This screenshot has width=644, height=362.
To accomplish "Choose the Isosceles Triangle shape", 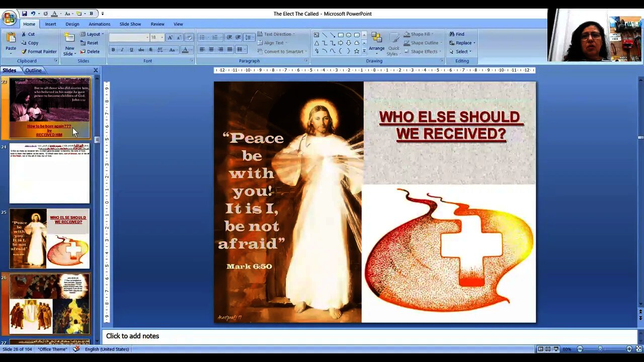I will pos(316,43).
